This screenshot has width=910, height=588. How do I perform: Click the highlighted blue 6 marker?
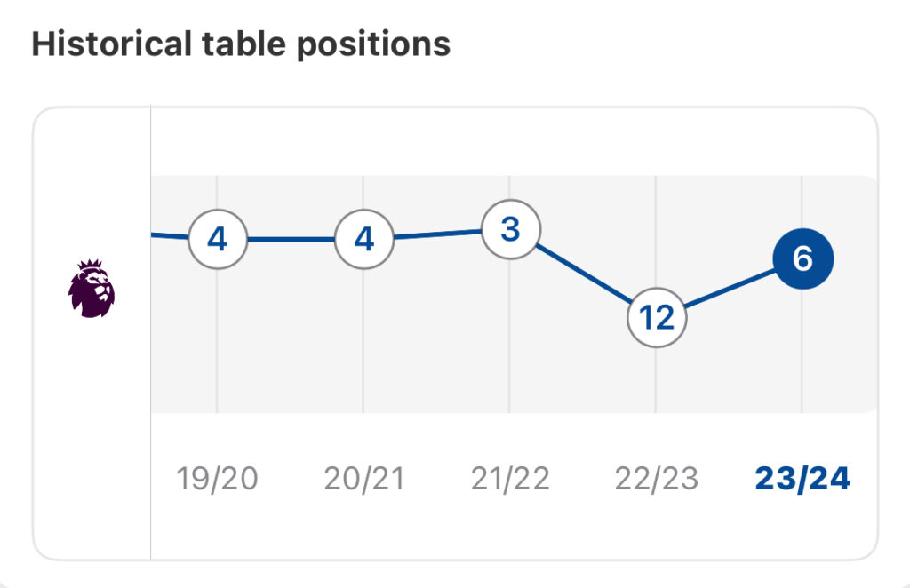pos(803,258)
